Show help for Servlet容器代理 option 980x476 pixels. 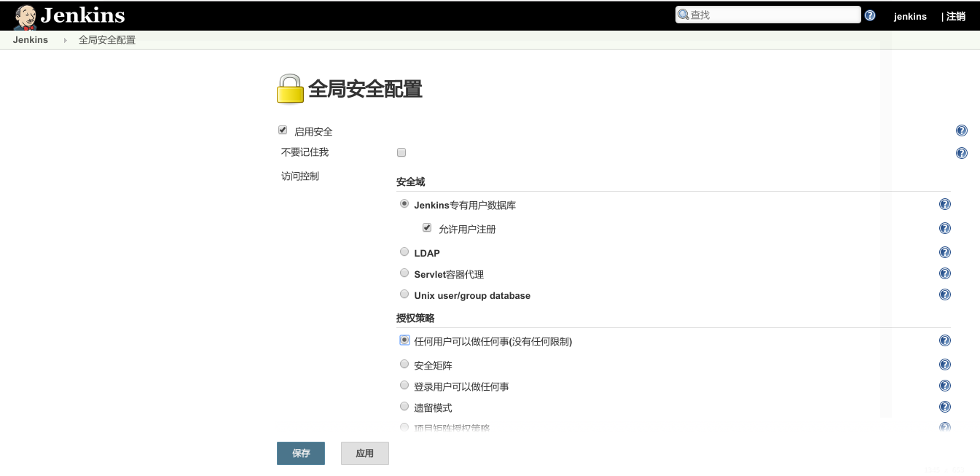point(945,273)
